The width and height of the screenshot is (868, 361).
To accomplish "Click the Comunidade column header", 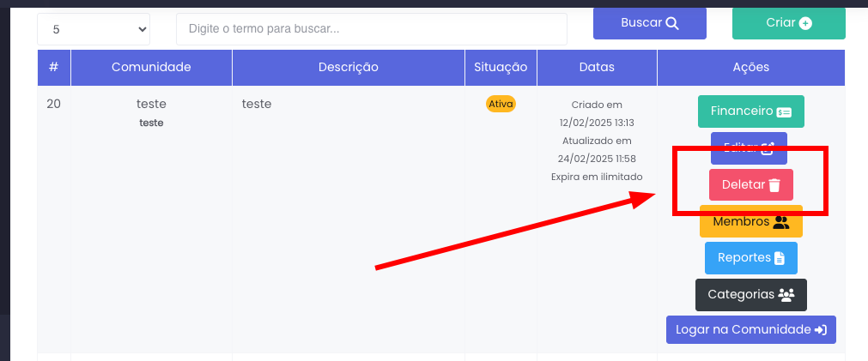I will click(x=151, y=68).
